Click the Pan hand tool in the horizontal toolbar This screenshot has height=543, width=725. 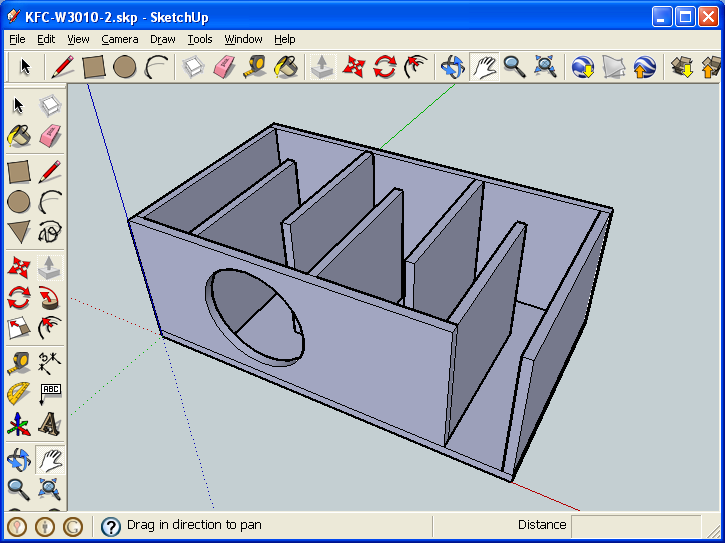coord(484,67)
